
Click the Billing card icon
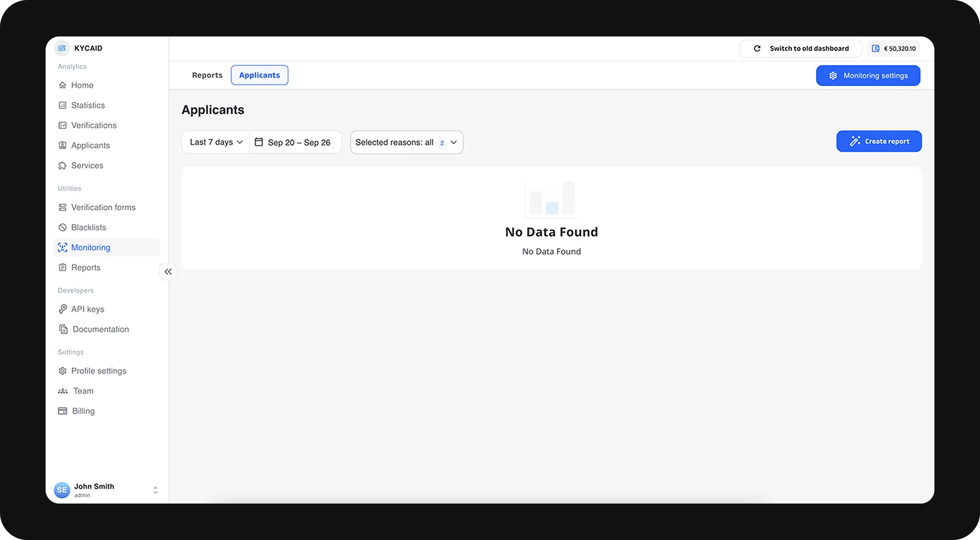tap(62, 411)
